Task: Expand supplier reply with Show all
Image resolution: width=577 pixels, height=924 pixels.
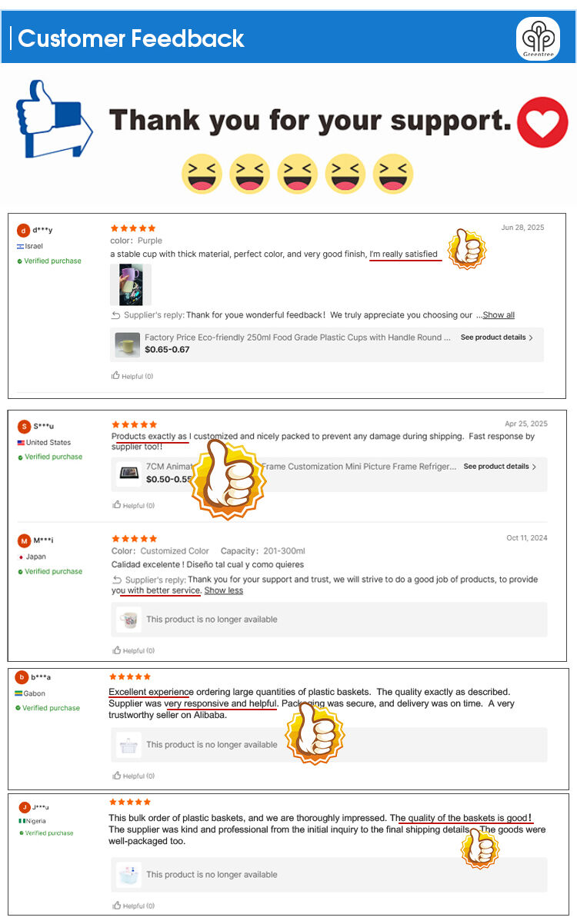Action: 499,315
